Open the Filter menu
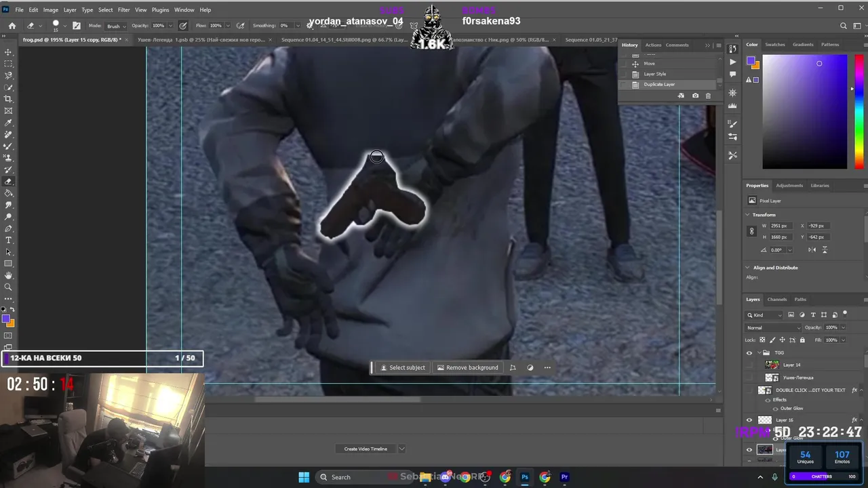 (123, 9)
